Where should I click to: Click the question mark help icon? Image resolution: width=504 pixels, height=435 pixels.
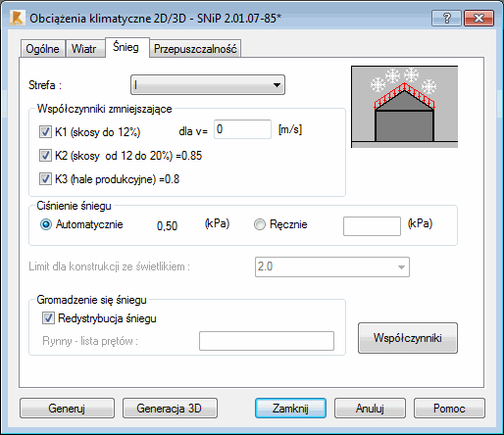446,18
